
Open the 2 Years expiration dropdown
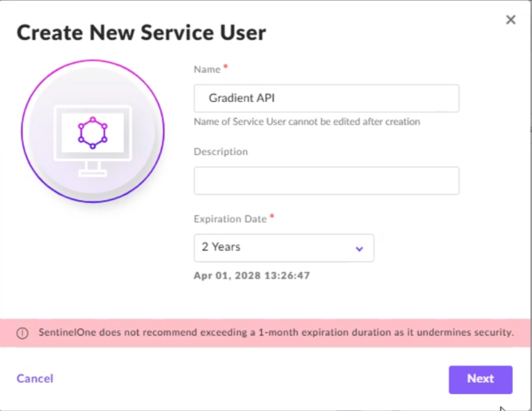[x=283, y=248]
